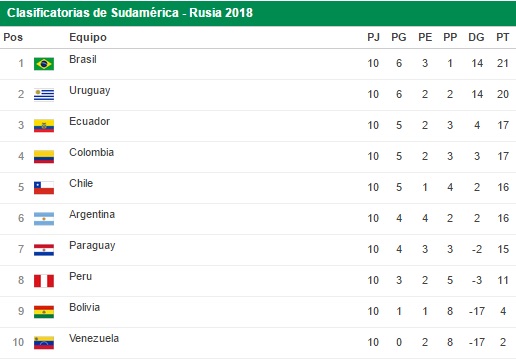Viewport: 516px width, 360px height.
Task: Select the PG column header
Action: click(399, 37)
